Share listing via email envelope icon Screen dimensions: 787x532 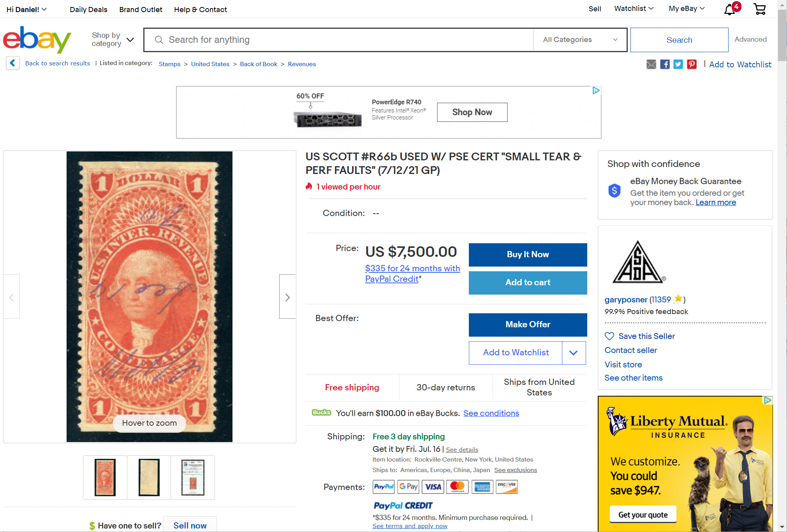pyautogui.click(x=651, y=64)
